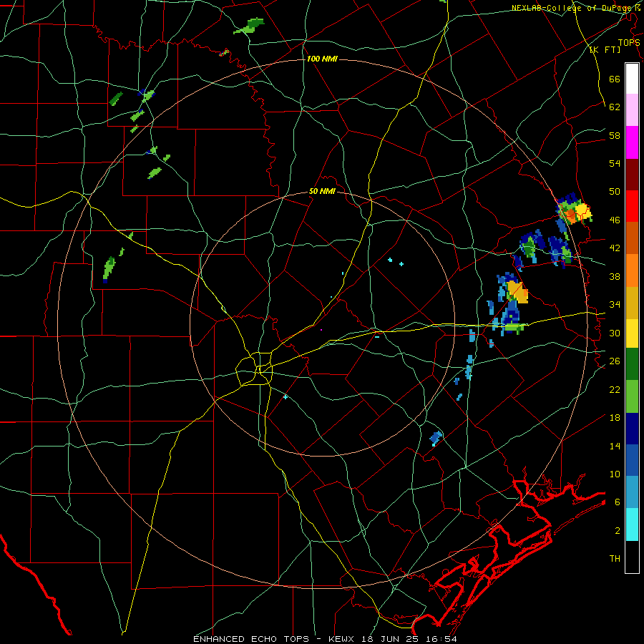Pick the bright red legend swatch
Image resolution: width=644 pixels, height=644 pixels.
pos(632,206)
